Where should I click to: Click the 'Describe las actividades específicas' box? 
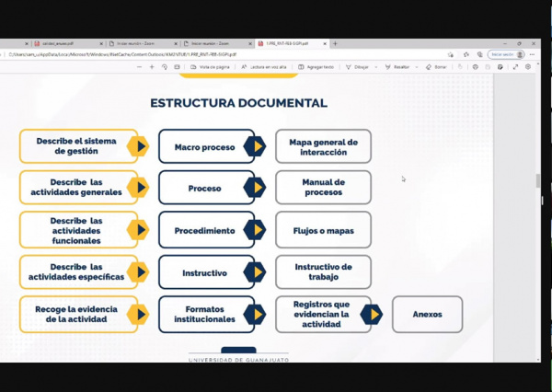[78, 271]
